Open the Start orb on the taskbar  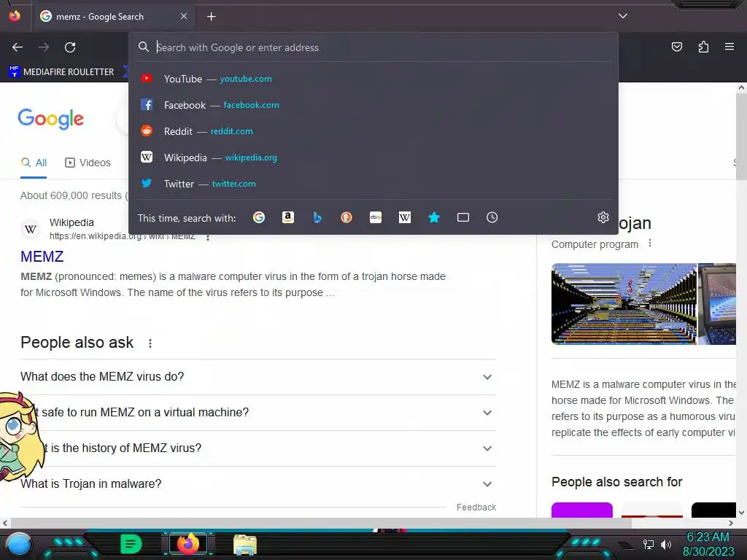19,545
